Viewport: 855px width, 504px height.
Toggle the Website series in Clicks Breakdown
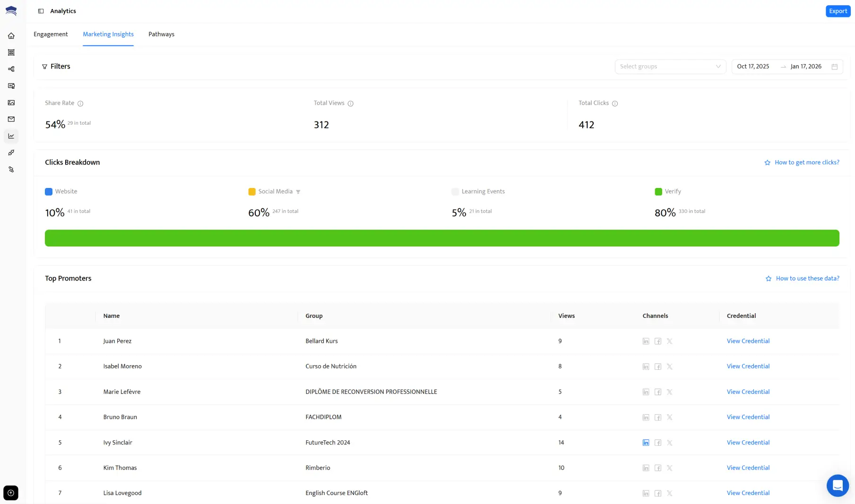click(49, 191)
